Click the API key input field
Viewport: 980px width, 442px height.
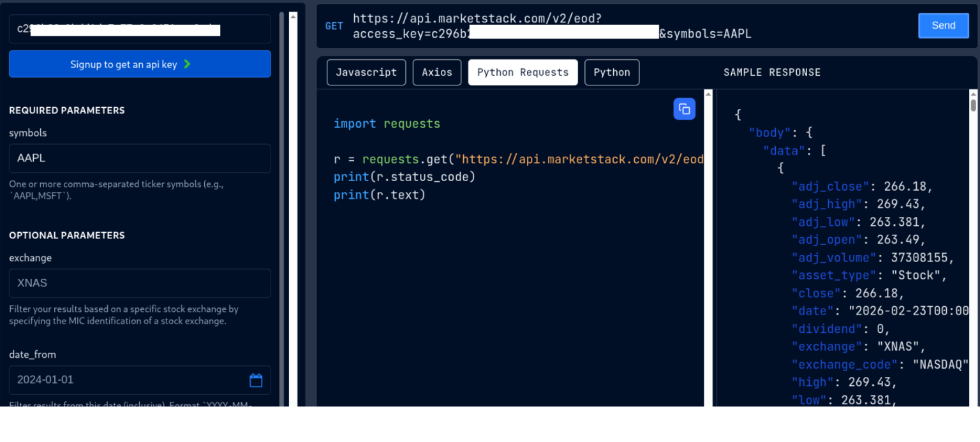click(x=140, y=29)
